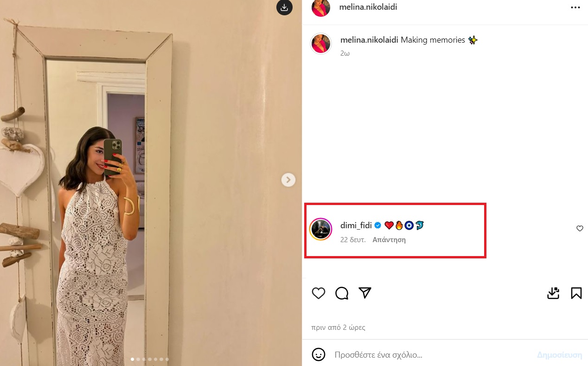Viewport: 588px width, 366px height.
Task: Open the melina.nikolaidi header profile picture
Action: pos(321,8)
